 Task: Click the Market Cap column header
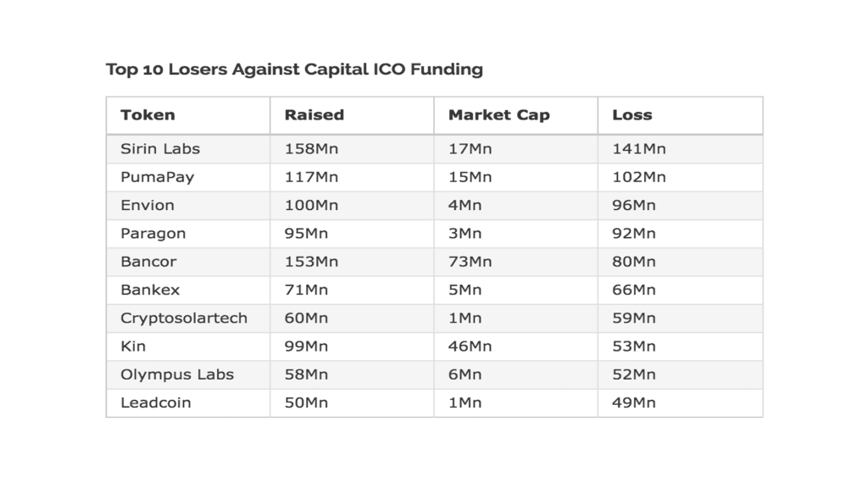tap(498, 115)
